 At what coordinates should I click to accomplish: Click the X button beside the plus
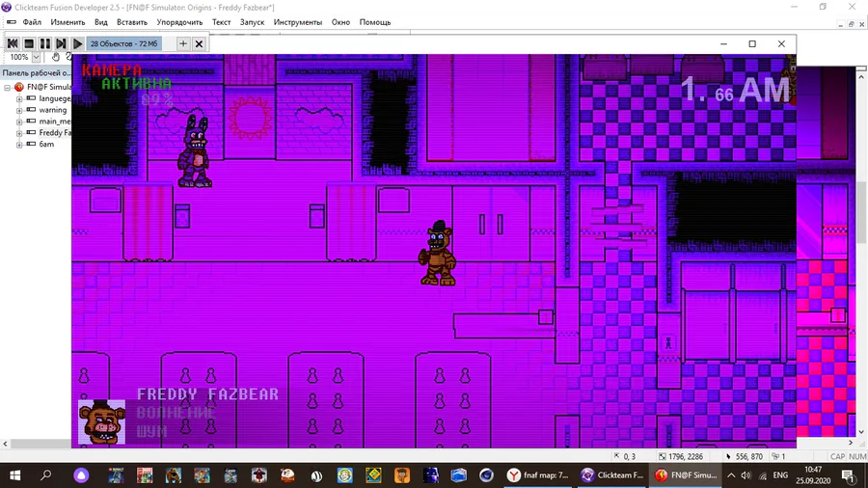pyautogui.click(x=200, y=43)
